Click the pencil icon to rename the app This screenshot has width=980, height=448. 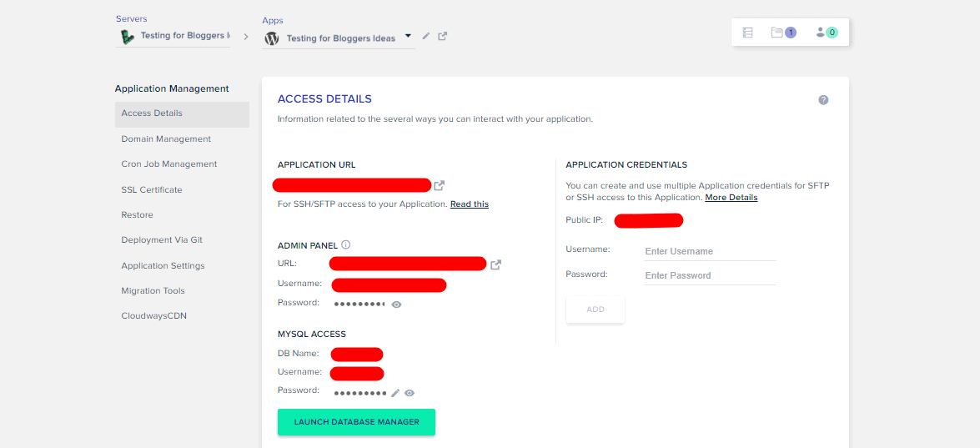426,36
